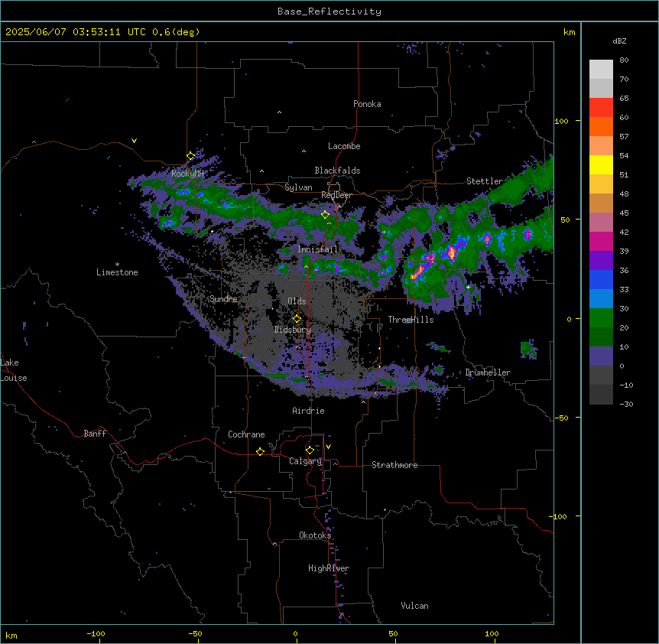The width and height of the screenshot is (659, 644).
Task: Select the bright green 20-30 dBZ swatch
Action: [x=601, y=318]
